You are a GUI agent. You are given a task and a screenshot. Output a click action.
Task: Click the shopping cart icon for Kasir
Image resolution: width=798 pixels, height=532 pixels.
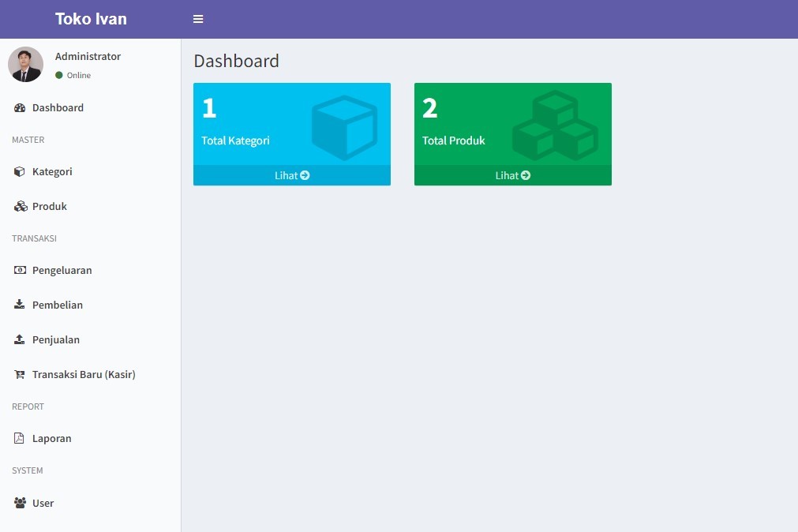click(x=20, y=375)
